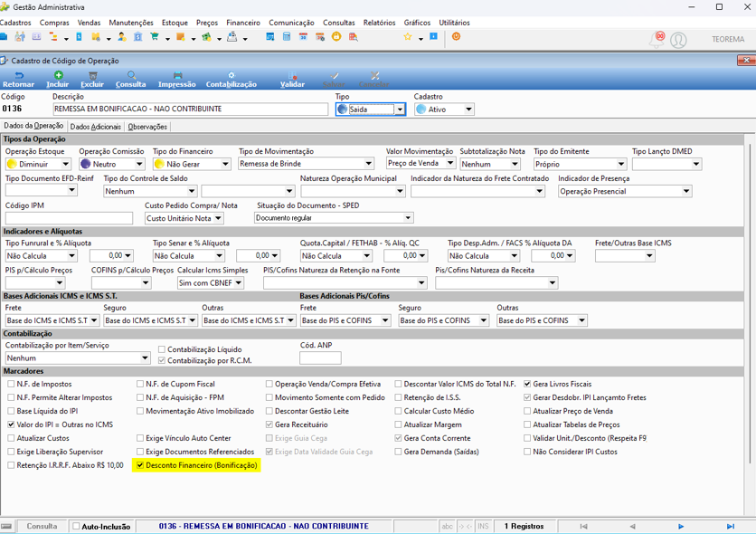The image size is (756, 534).
Task: Click the Retornar back arrow icon
Action: tap(19, 75)
